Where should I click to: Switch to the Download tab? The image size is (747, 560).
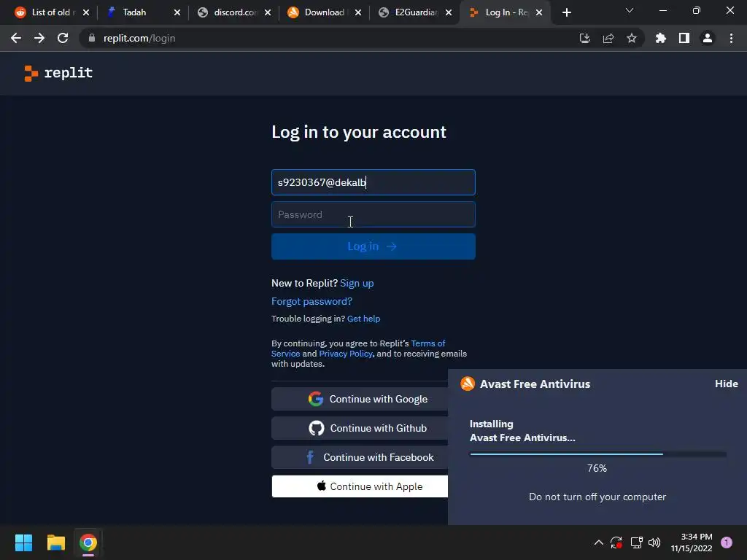(x=325, y=12)
